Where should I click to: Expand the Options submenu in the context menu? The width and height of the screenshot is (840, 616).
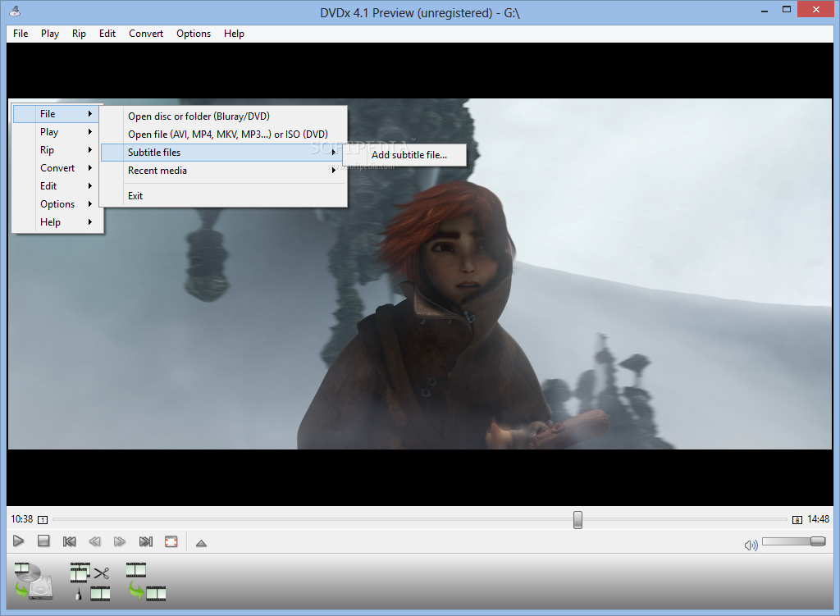tap(56, 204)
